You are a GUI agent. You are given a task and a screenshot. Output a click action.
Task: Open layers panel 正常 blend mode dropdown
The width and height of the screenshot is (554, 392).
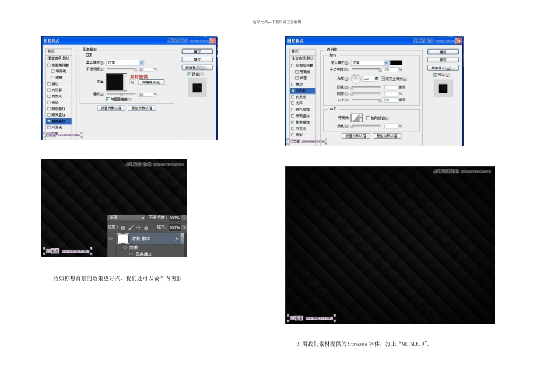[127, 218]
